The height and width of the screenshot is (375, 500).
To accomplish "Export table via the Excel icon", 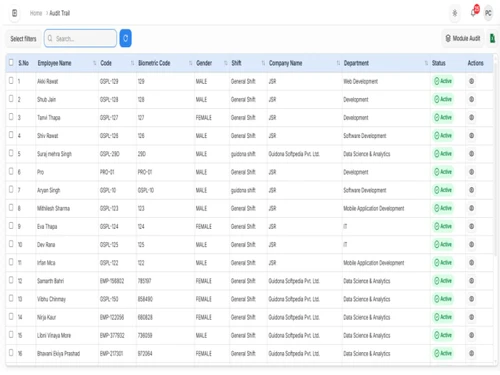I will click(492, 38).
